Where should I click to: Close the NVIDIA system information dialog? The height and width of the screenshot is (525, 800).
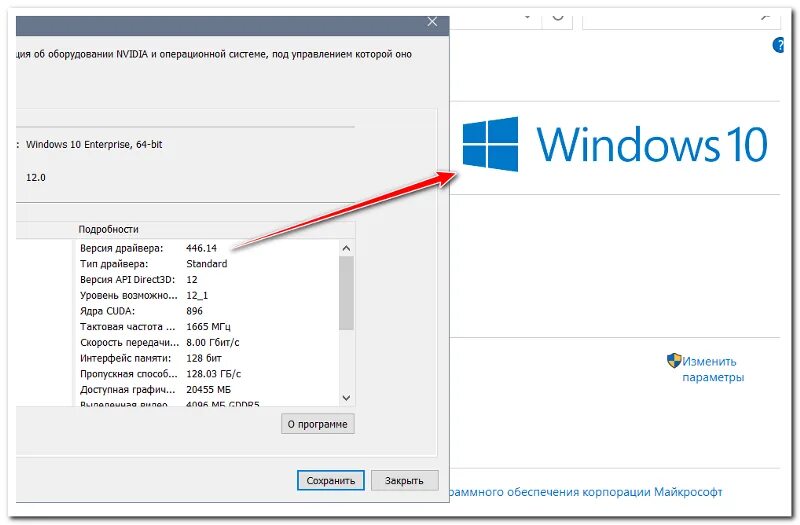432,21
